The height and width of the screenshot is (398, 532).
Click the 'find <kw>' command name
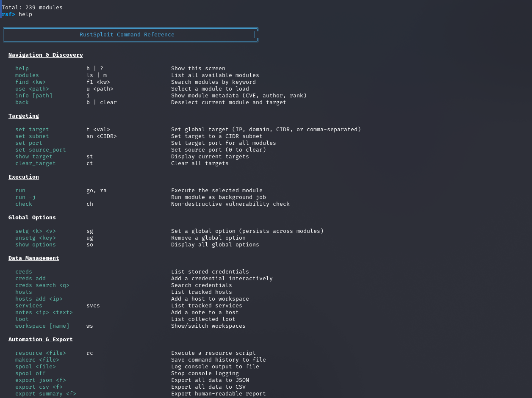click(30, 82)
